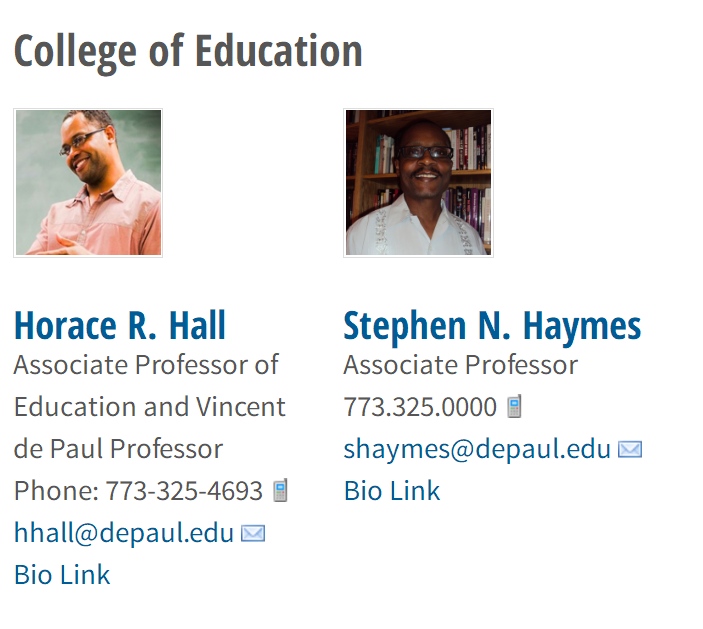Click the "de Paul Professor" text line

coord(118,449)
